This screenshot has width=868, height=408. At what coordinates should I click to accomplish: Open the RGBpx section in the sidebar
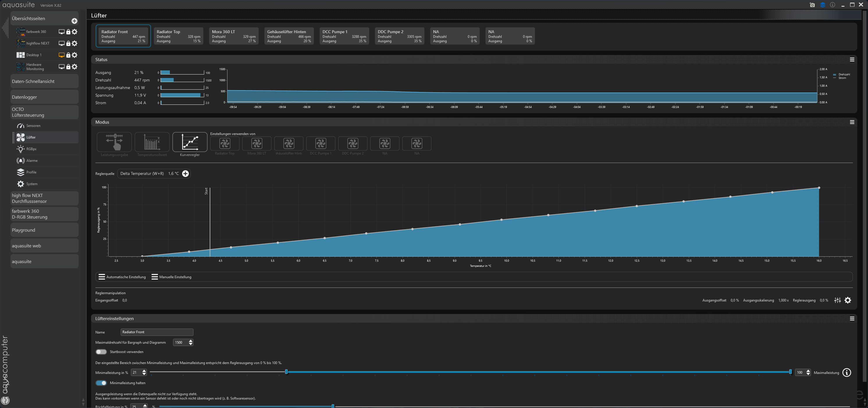coord(31,149)
